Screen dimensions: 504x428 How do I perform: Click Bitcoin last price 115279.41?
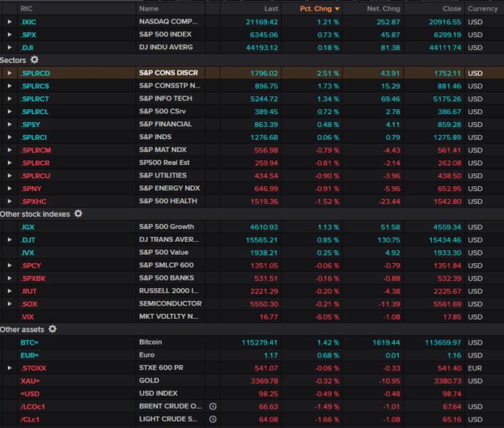pos(259,342)
